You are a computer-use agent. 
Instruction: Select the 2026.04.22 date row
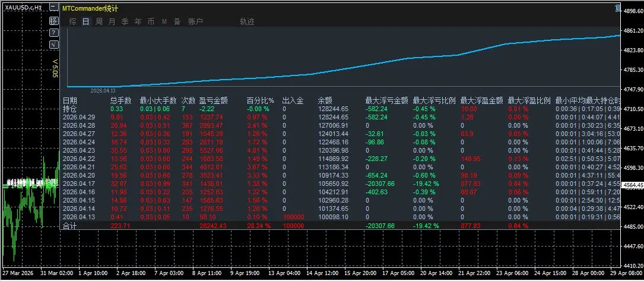(79, 159)
